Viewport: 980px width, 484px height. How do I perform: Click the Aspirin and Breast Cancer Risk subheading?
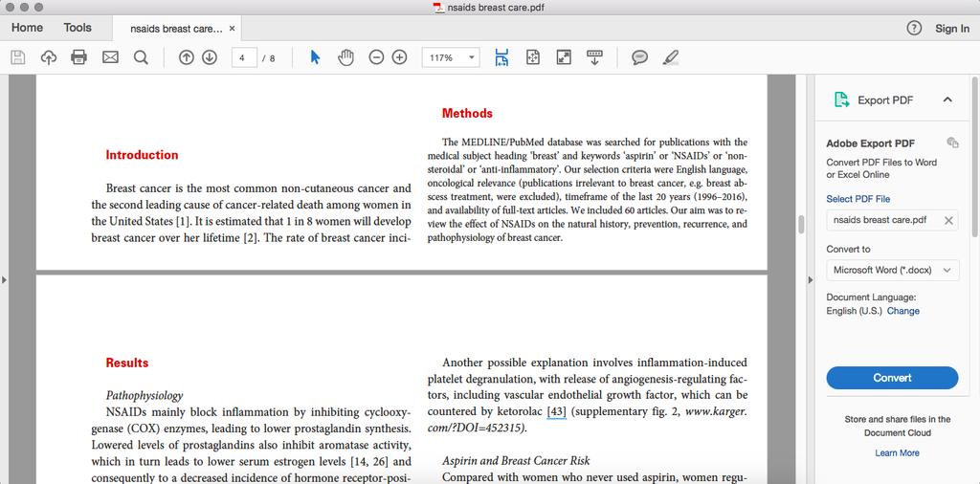coord(516,461)
